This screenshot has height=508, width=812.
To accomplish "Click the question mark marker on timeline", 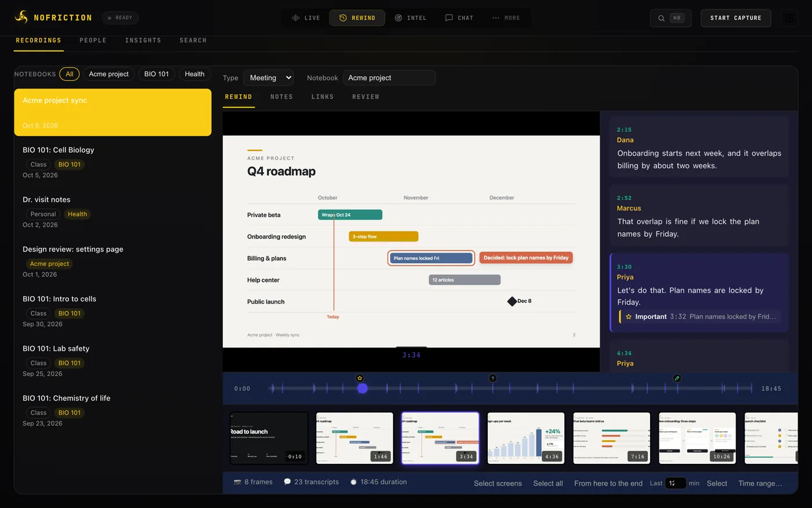I will point(492,378).
